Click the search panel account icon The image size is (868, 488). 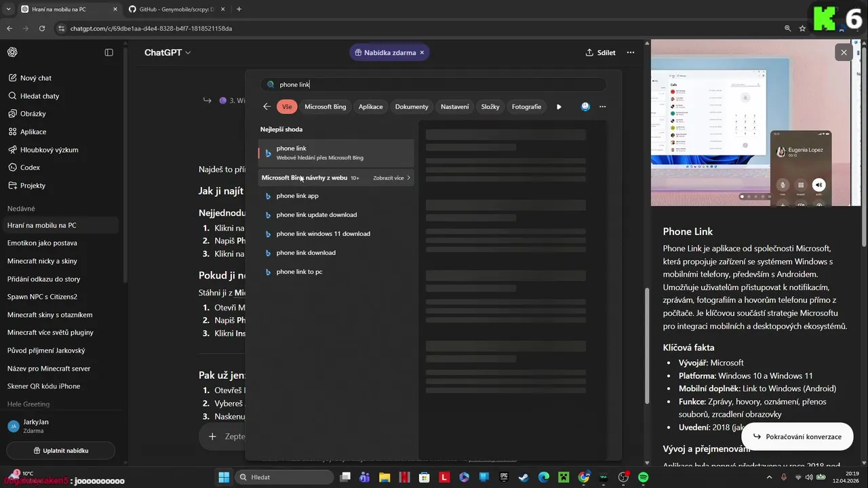click(585, 106)
